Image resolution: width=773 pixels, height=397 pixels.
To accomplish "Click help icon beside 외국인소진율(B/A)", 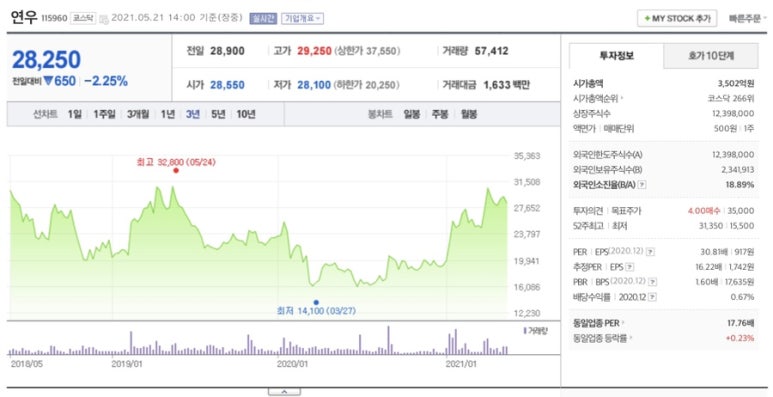I will click(x=642, y=185).
